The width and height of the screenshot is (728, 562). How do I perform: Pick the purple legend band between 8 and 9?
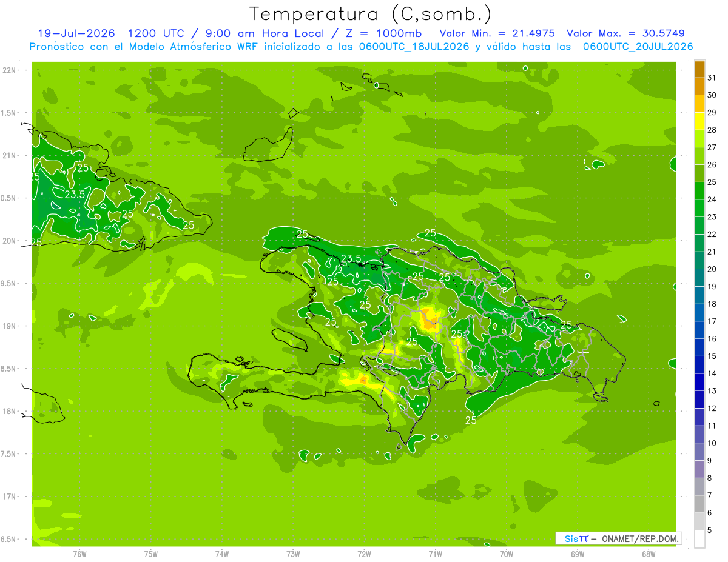tap(699, 469)
